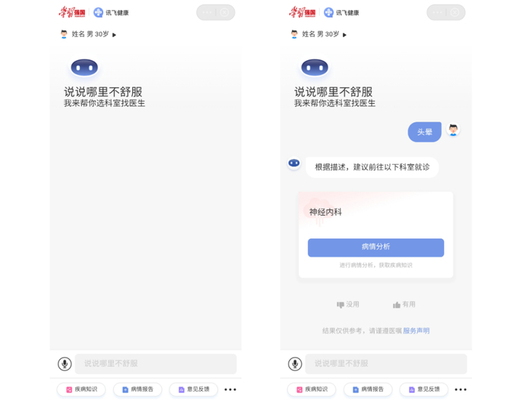Screen dimensions: 532x401
Task: Focus the right 说说哪里不舒服 input field
Action: [386, 364]
